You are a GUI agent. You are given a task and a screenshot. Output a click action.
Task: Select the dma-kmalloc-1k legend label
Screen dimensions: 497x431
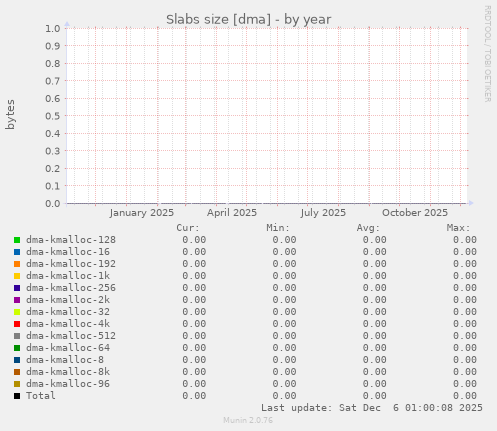[68, 276]
